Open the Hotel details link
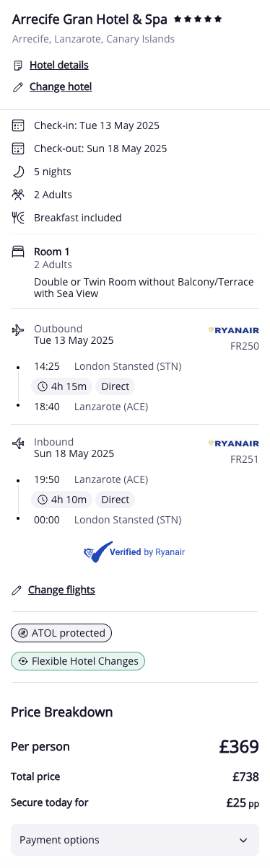Image resolution: width=270 pixels, height=868 pixels. coord(59,66)
